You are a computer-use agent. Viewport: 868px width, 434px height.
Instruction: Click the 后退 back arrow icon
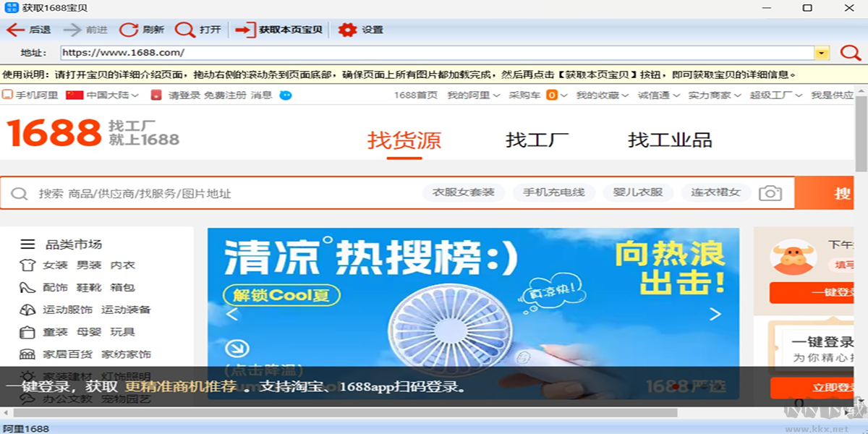click(16, 30)
